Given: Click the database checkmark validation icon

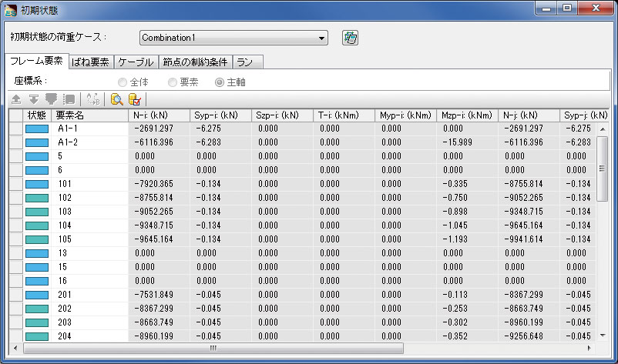Looking at the screenshot, I should [135, 99].
